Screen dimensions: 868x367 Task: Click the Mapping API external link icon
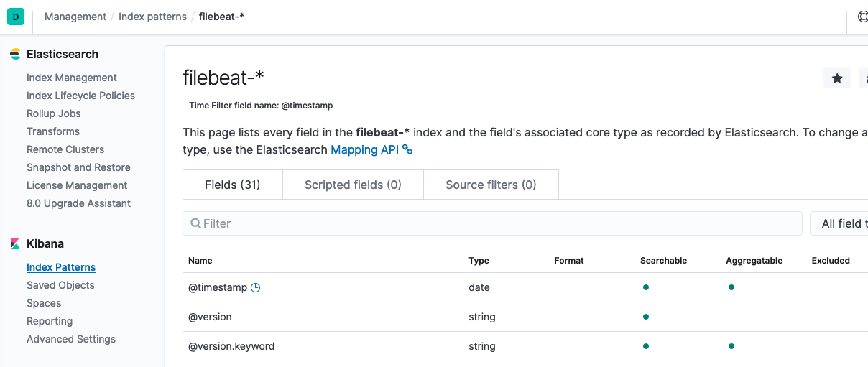[x=407, y=149]
